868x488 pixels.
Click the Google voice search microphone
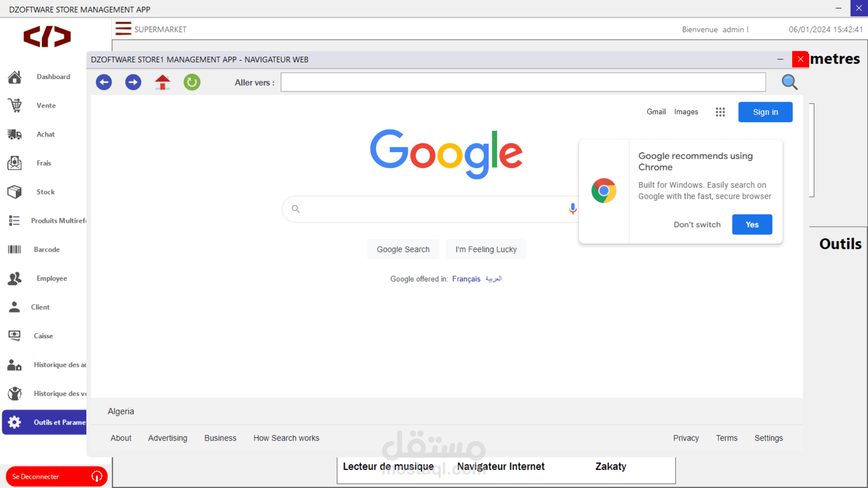coord(572,209)
